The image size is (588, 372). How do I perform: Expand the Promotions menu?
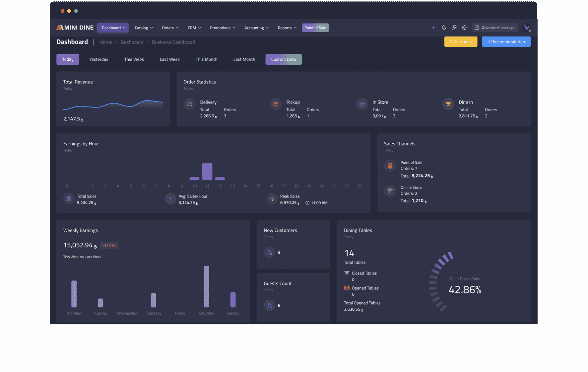point(223,28)
